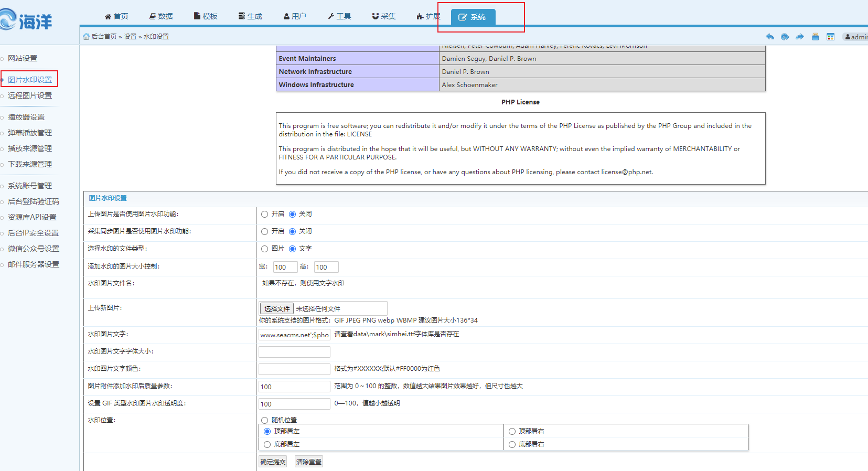Select 关闭 for 采集同步图片 watermark

[292, 231]
